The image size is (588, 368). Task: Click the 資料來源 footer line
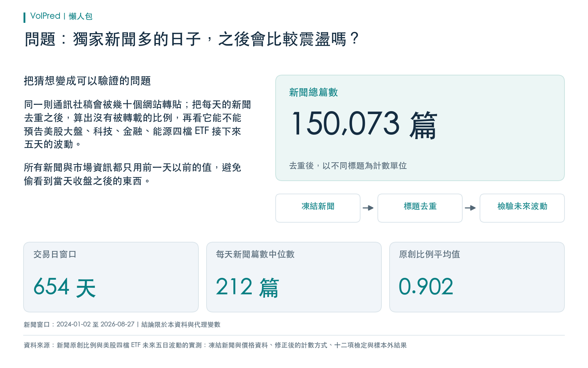tap(215, 345)
